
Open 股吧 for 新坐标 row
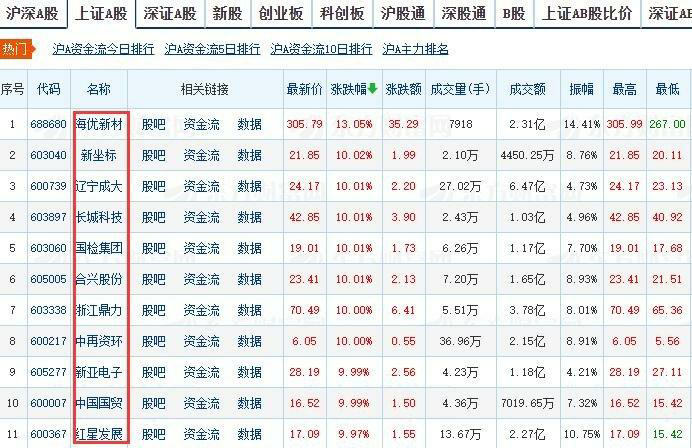(154, 155)
